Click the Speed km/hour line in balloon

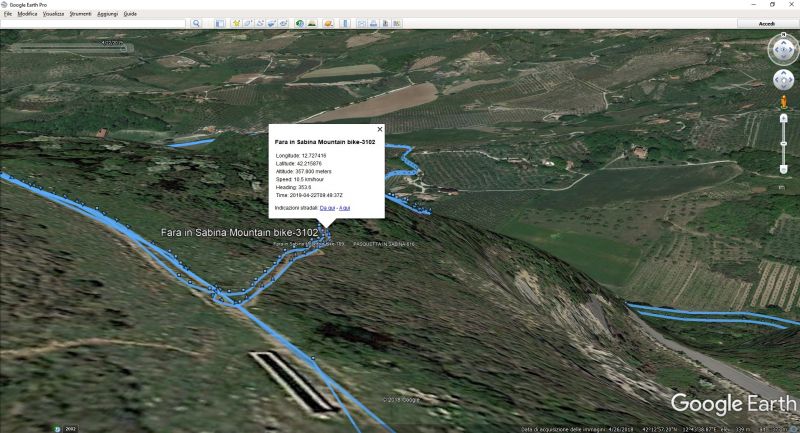299,180
